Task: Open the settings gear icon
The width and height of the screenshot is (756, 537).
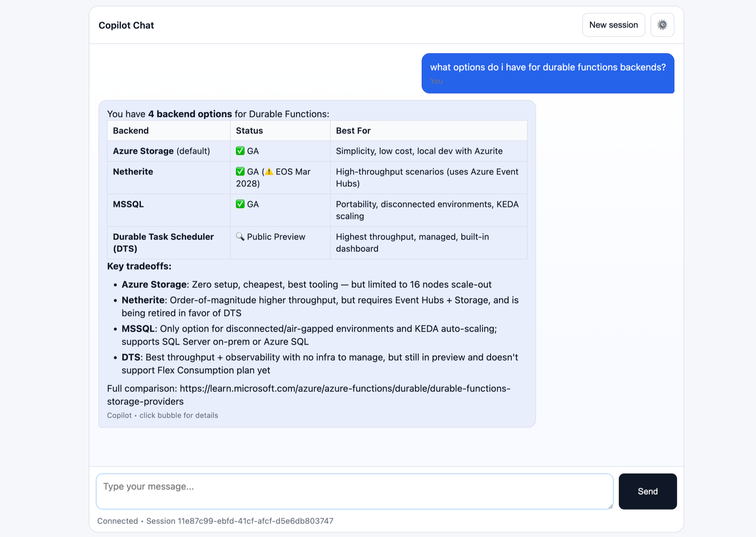Action: (x=662, y=25)
